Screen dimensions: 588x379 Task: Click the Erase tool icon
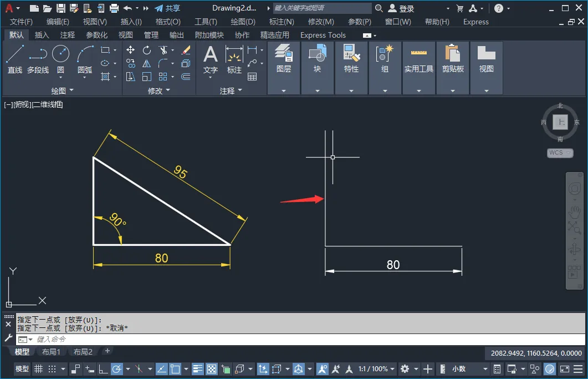pyautogui.click(x=186, y=50)
